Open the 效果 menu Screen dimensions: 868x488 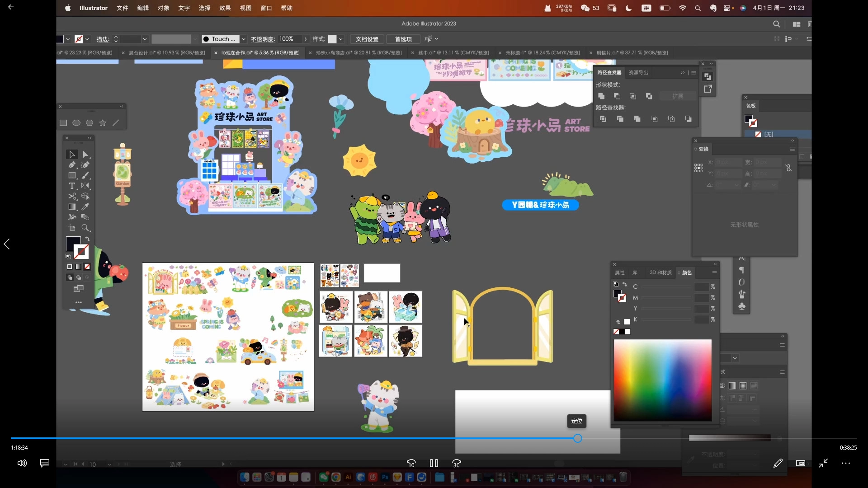point(225,8)
